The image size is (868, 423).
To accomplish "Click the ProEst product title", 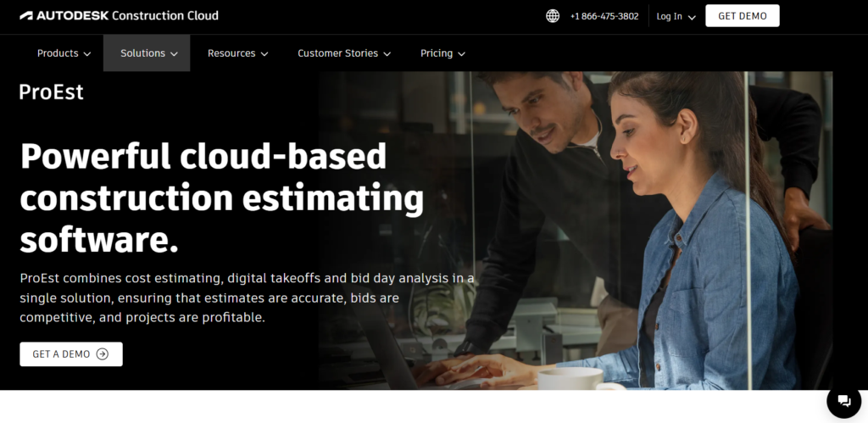I will (52, 92).
